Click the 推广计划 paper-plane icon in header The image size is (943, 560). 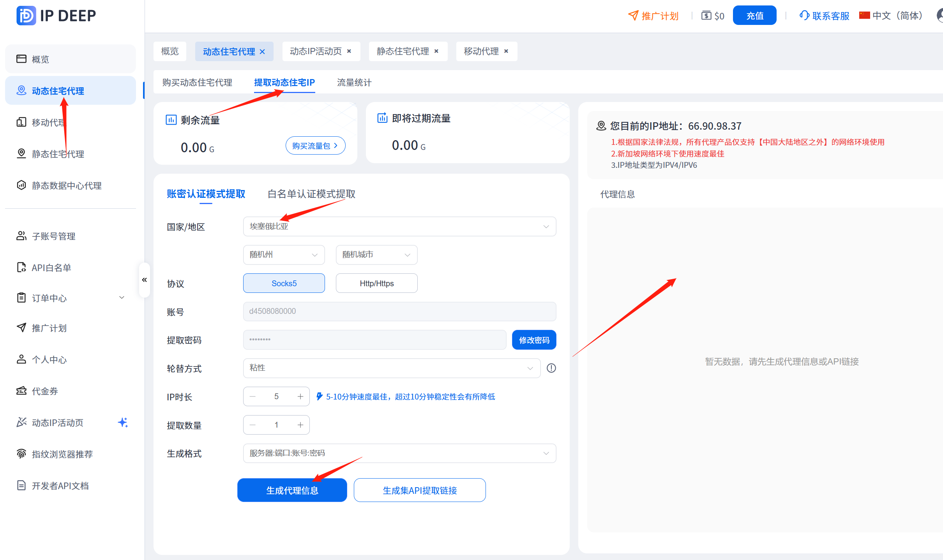click(x=633, y=16)
